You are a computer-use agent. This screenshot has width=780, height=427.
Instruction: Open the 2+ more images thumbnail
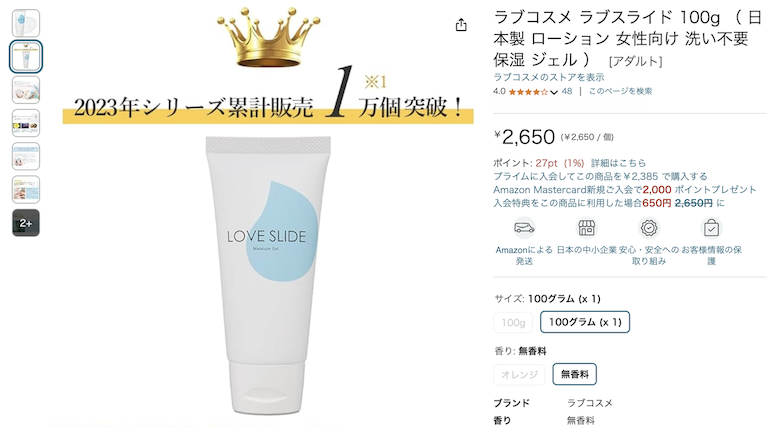tap(26, 223)
